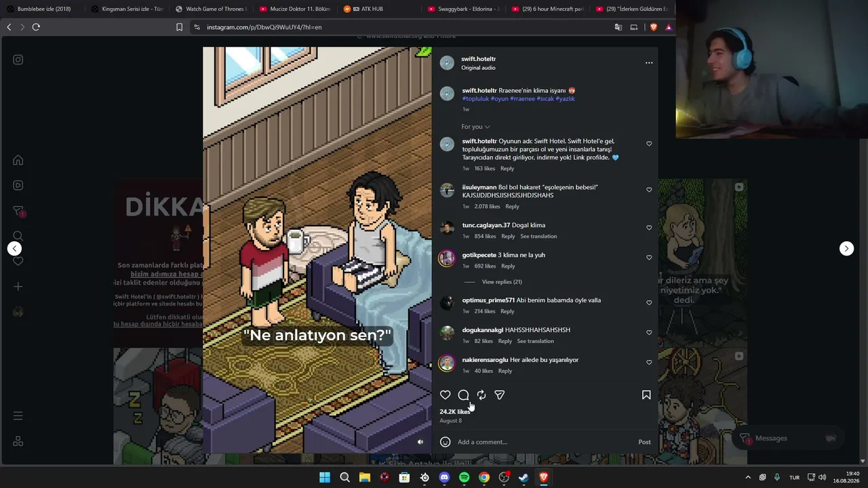This screenshot has height=488, width=868.
Task: Reply to iisuleymann's comment
Action: coord(512,207)
